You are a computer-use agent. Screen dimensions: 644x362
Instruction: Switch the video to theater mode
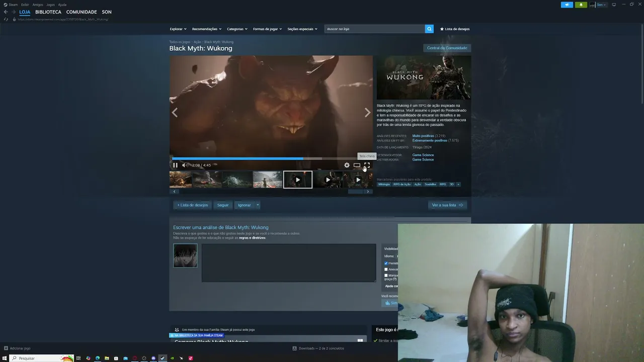[x=357, y=165]
